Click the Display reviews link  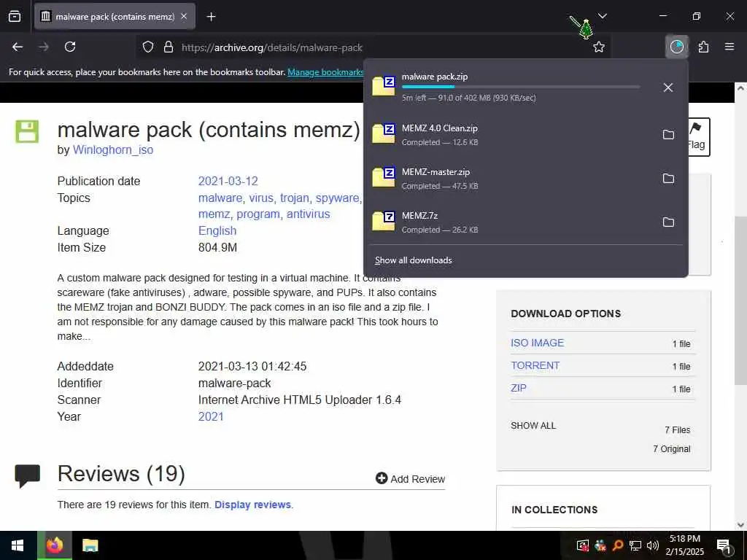pos(252,505)
